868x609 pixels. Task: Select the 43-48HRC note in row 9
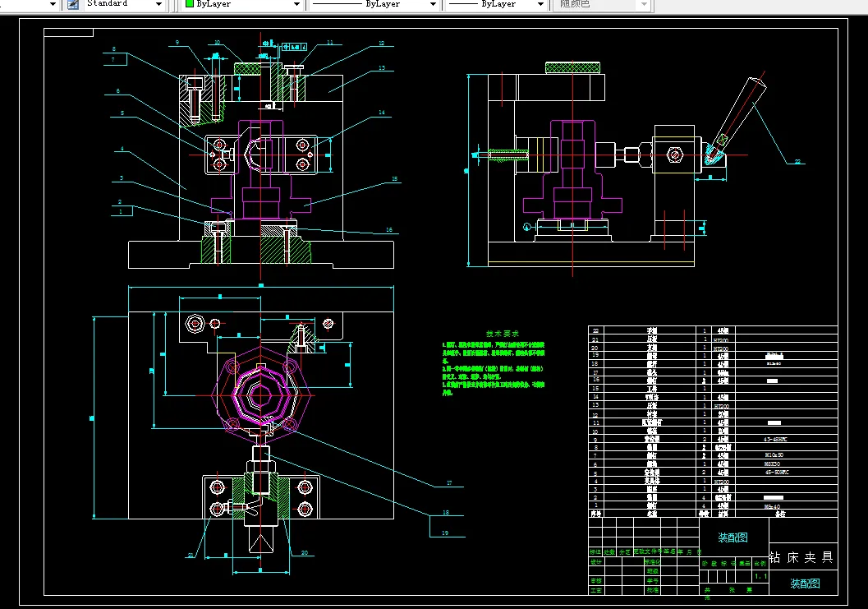[775, 440]
